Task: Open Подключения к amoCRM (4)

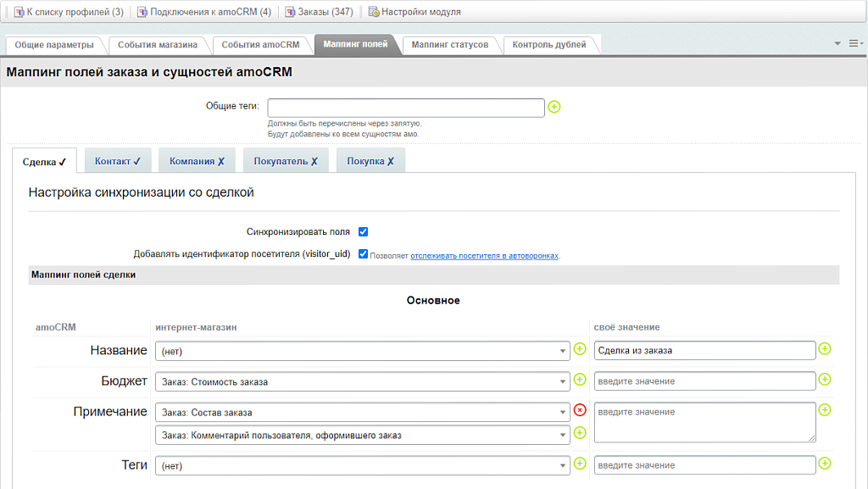Action: (x=207, y=11)
